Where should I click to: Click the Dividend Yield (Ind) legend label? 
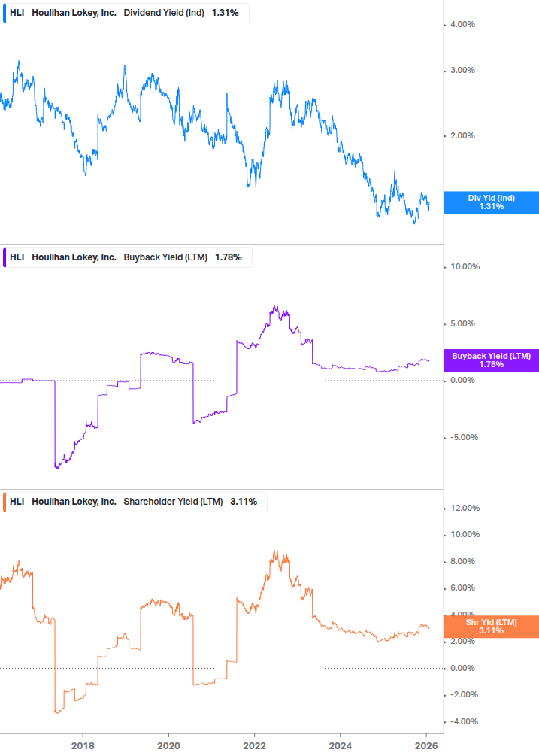coord(164,13)
